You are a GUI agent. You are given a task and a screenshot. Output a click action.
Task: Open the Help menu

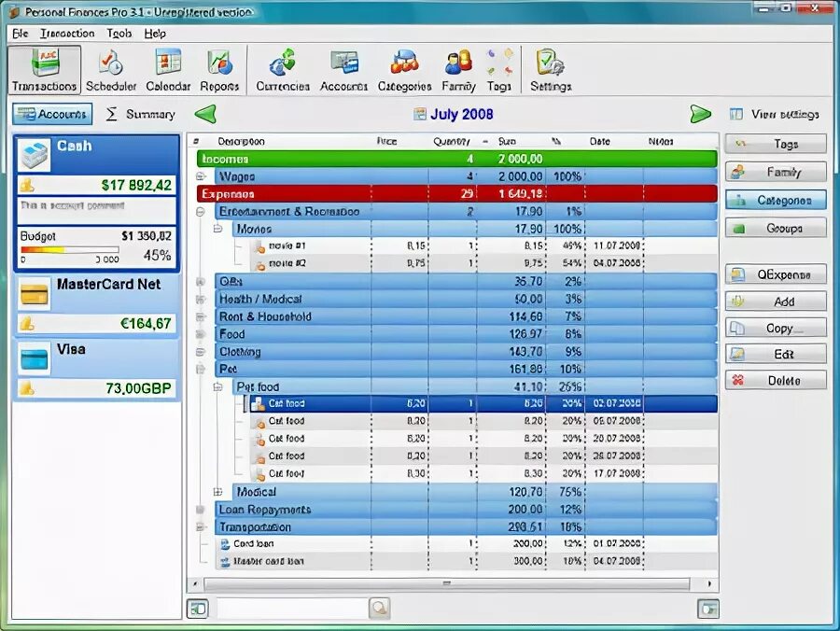pyautogui.click(x=155, y=34)
